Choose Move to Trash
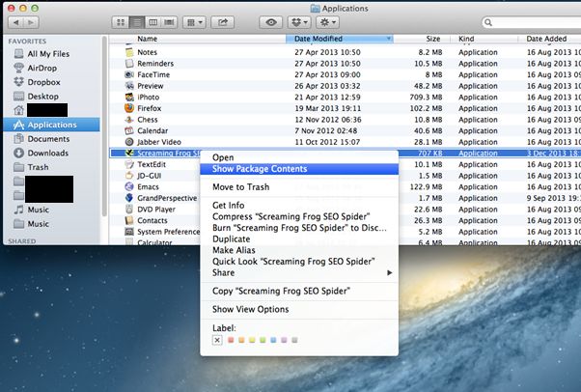581x392 pixels. 299,187
